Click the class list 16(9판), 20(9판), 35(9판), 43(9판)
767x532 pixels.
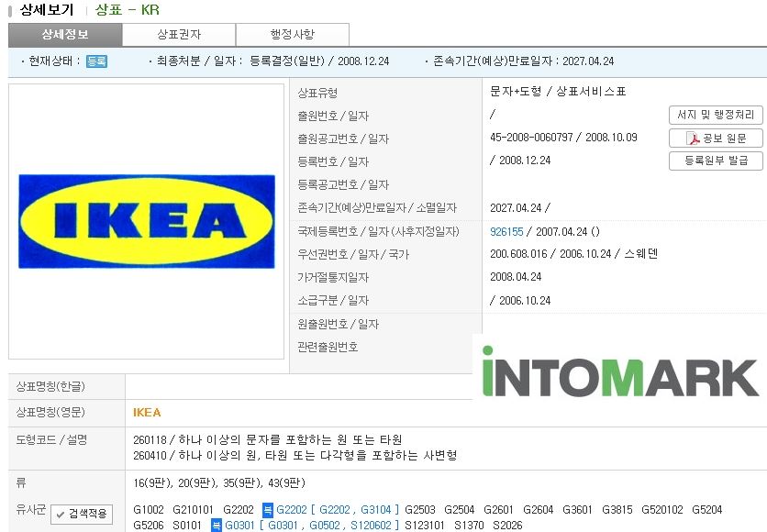click(x=219, y=483)
